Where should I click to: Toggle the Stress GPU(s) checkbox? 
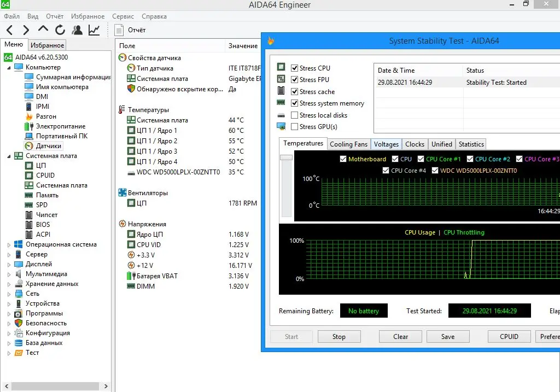click(295, 127)
